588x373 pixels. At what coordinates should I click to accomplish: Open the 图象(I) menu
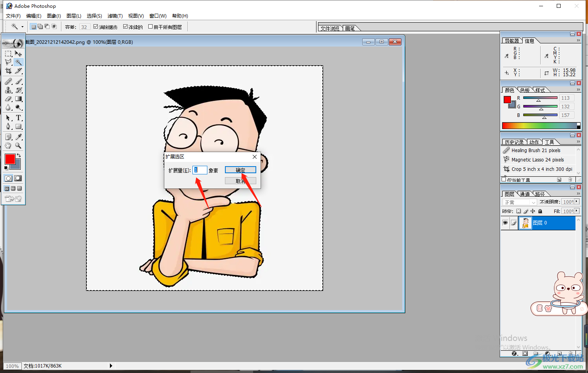coord(54,16)
